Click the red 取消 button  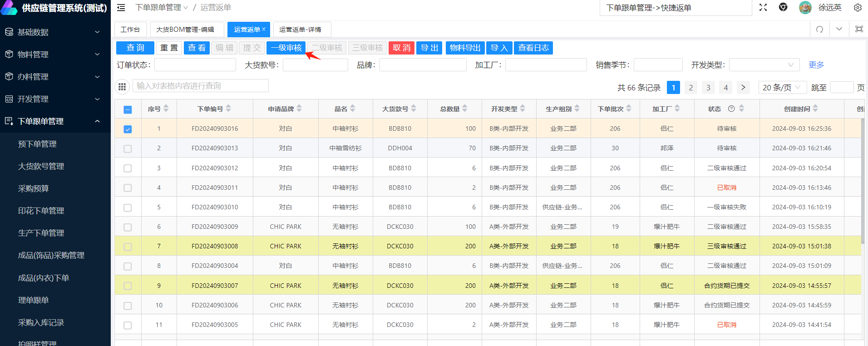click(x=401, y=48)
